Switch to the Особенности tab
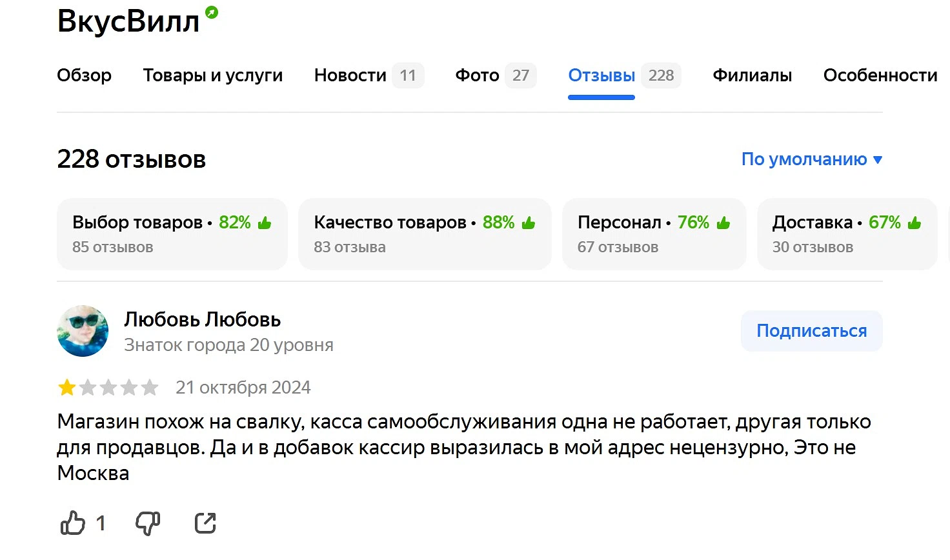950x560 pixels. click(880, 75)
